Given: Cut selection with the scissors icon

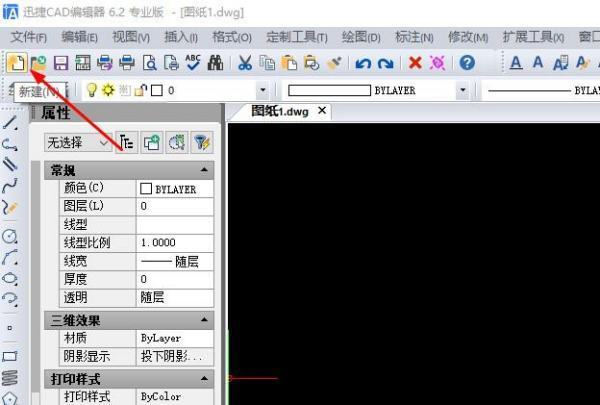Looking at the screenshot, I should click(x=245, y=63).
